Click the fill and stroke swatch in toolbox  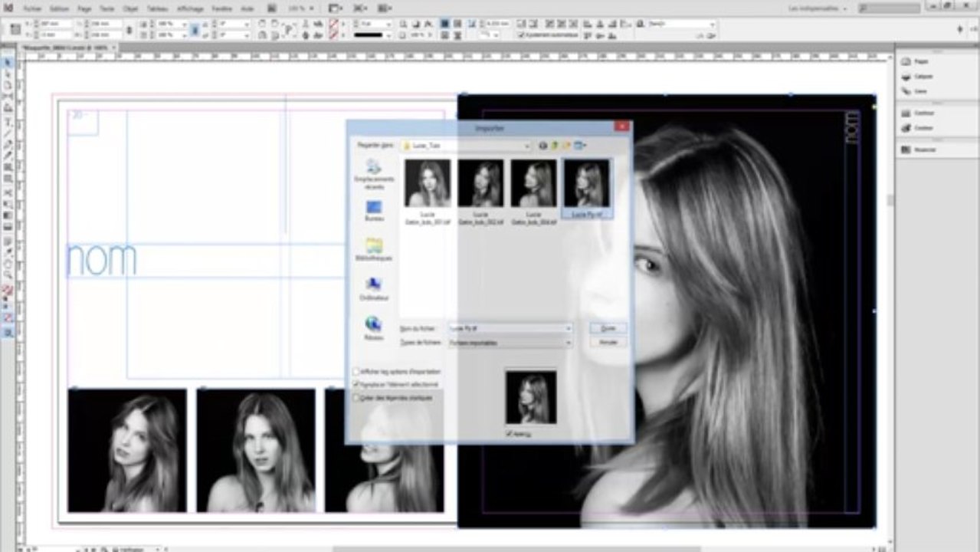pyautogui.click(x=8, y=291)
